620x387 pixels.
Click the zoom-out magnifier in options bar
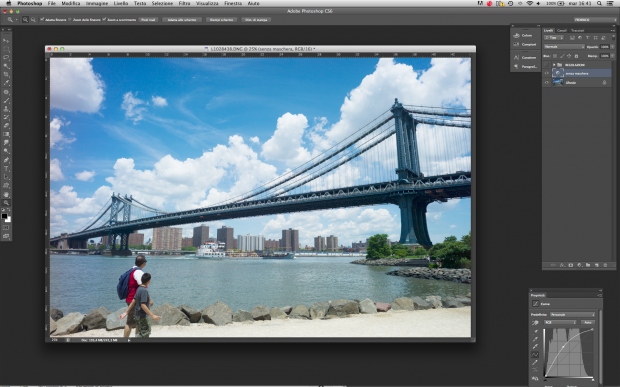pos(33,19)
